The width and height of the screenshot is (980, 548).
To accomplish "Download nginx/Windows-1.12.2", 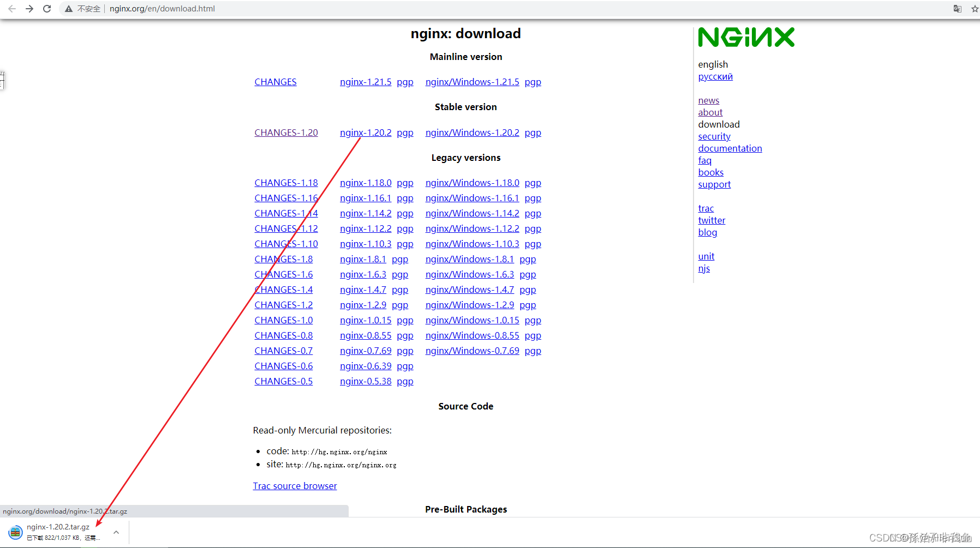I will pyautogui.click(x=472, y=228).
